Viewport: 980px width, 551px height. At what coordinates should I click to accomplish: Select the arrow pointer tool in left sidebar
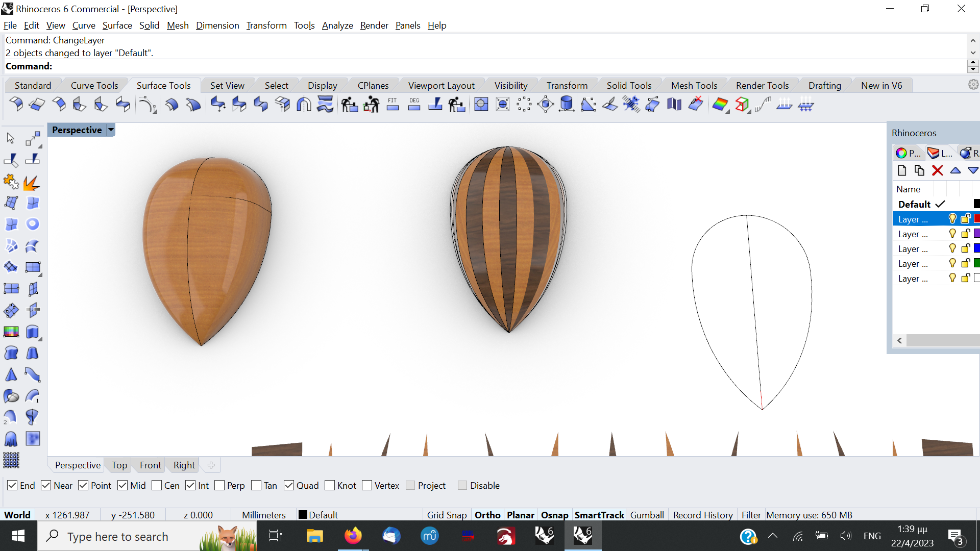pos(11,138)
